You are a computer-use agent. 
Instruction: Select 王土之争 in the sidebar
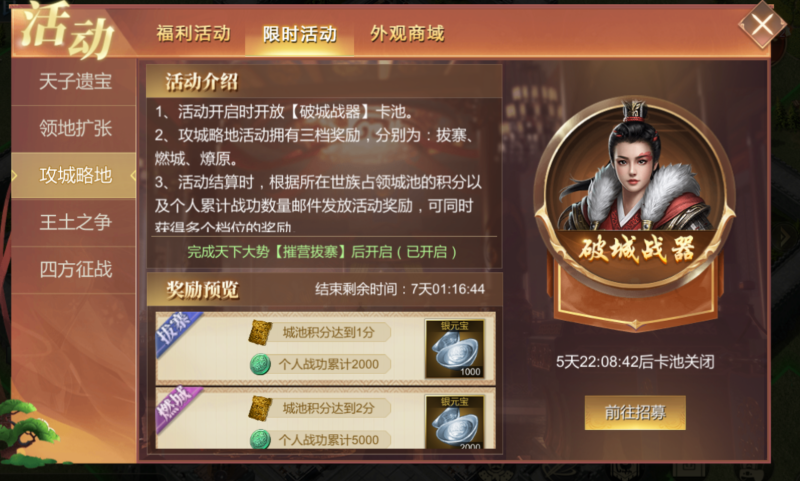point(74,222)
